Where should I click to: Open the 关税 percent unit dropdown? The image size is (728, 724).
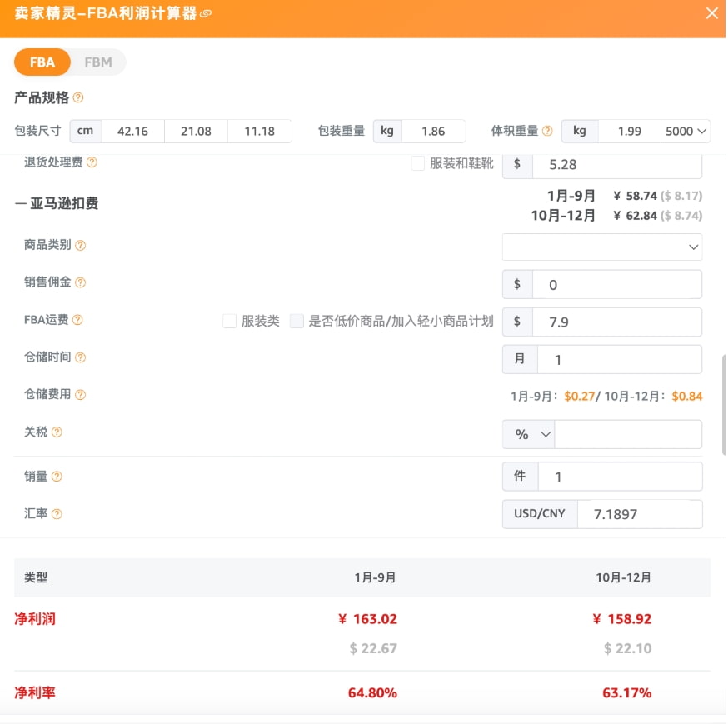click(x=528, y=434)
